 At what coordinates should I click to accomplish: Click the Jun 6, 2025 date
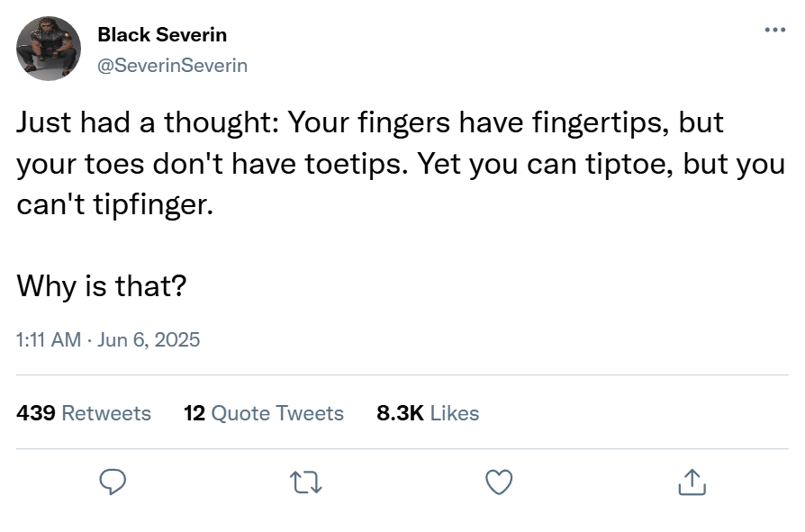pyautogui.click(x=148, y=339)
